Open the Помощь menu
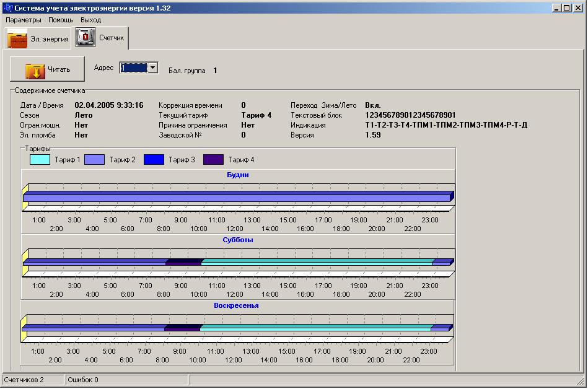Image resolution: width=588 pixels, height=389 pixels. point(61,20)
